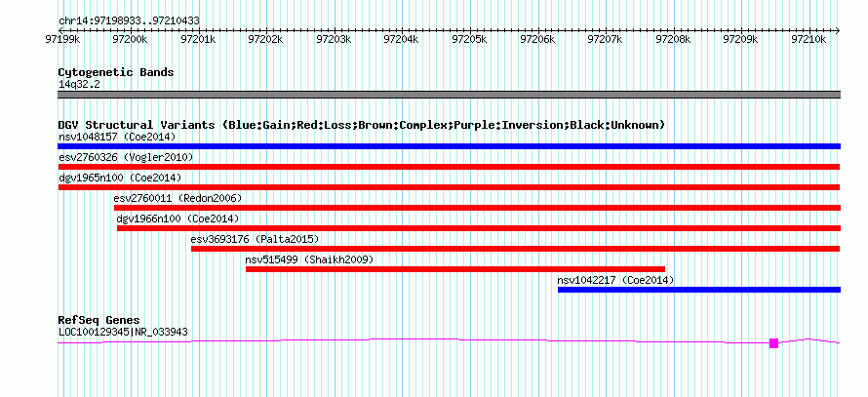The height and width of the screenshot is (397, 868).
Task: Click the 97201k ruler position
Action: [198, 40]
